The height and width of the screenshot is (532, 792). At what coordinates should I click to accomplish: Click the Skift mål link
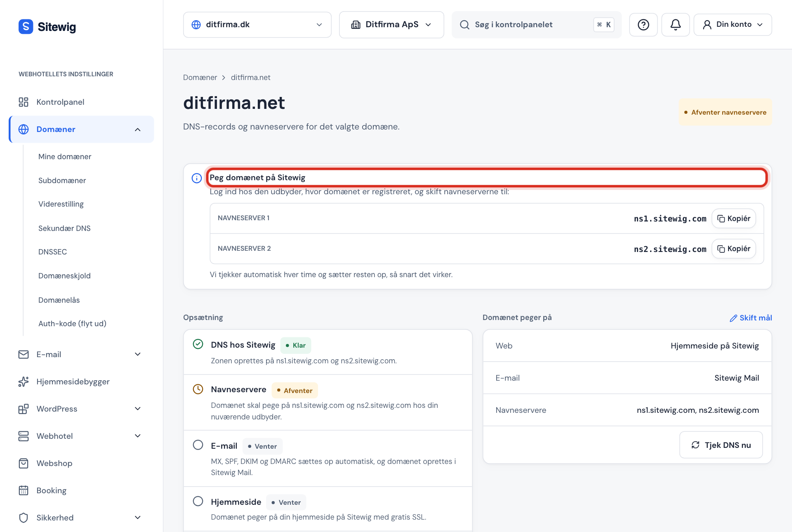(x=751, y=318)
